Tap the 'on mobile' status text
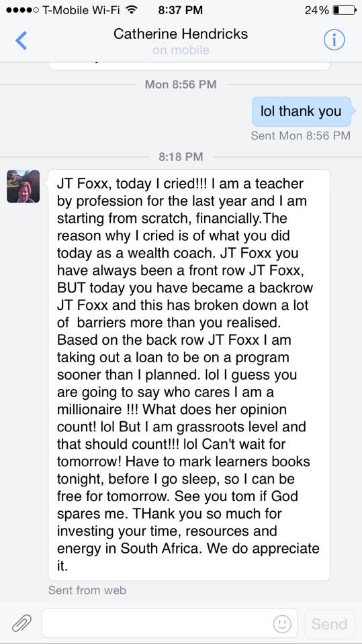 pos(181,50)
